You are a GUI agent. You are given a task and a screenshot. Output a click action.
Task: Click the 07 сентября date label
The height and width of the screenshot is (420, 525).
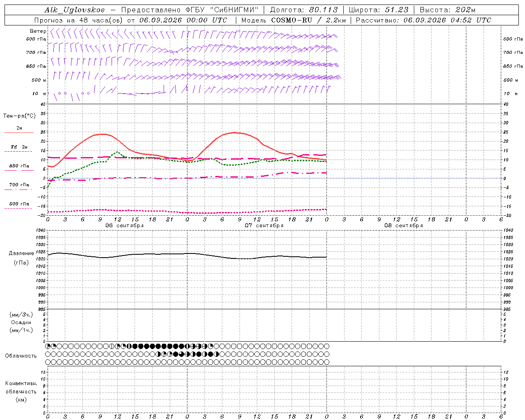pos(264,226)
